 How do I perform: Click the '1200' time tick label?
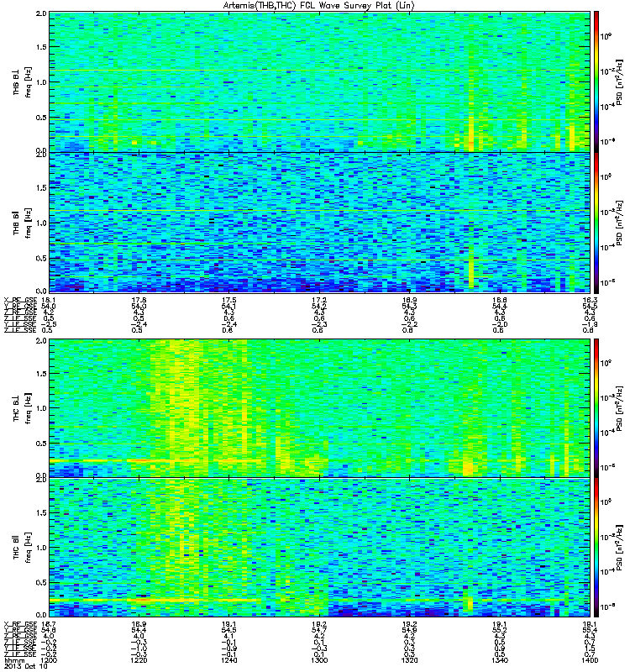(49, 660)
